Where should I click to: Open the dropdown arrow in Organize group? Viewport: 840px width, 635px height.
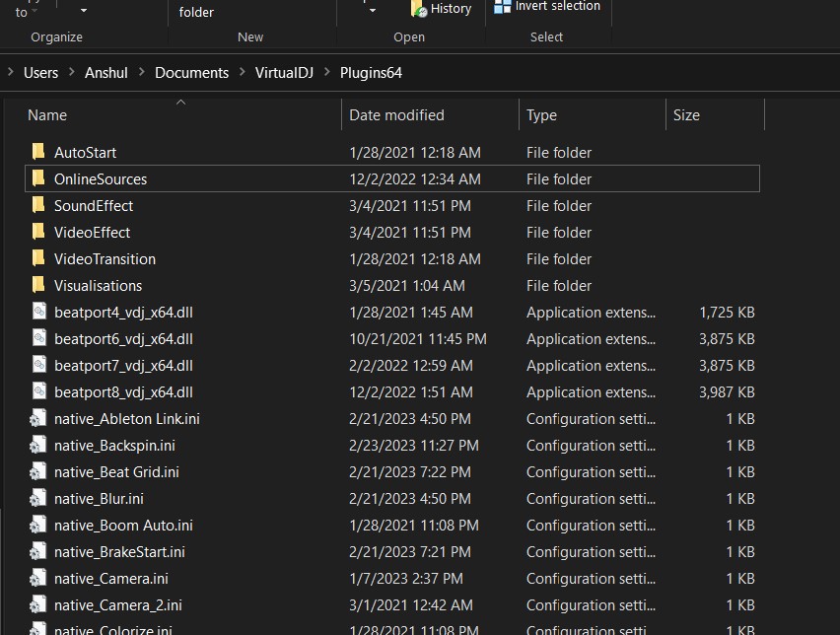coord(84,10)
